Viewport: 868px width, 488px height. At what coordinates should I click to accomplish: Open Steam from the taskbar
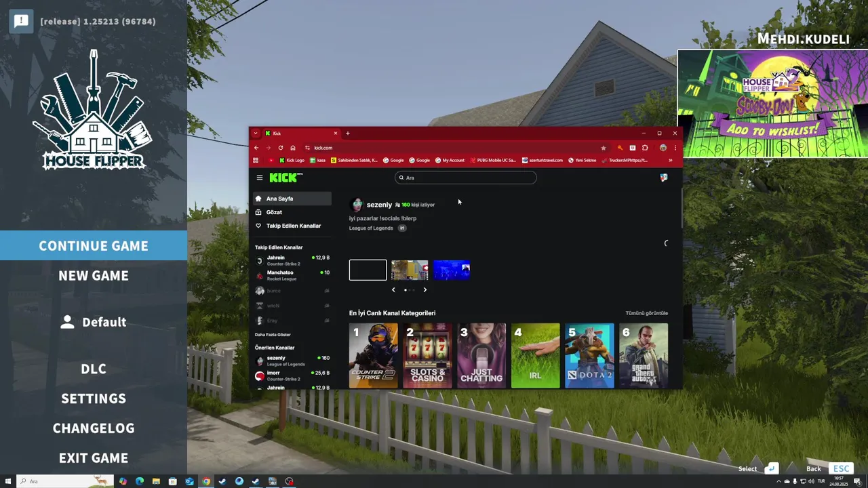222,481
